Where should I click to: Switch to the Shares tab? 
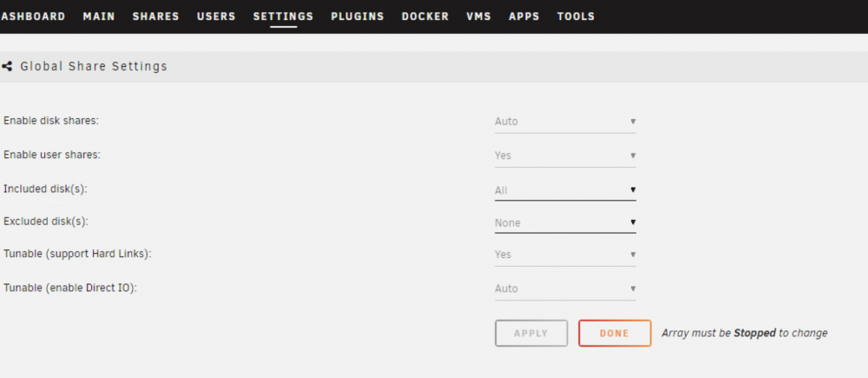point(155,16)
